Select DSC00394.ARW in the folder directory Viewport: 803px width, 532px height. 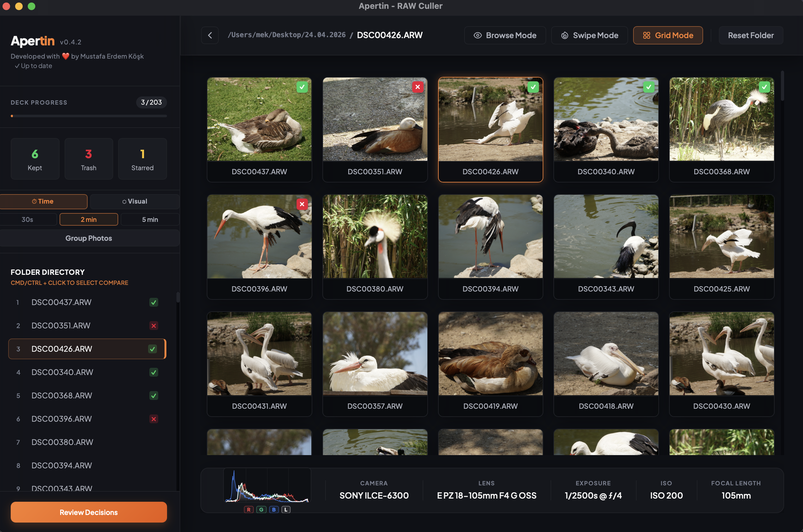pos(87,465)
